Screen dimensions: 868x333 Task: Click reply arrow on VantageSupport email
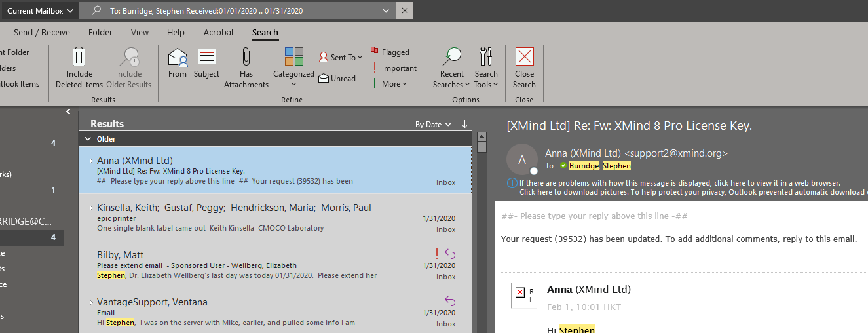point(450,301)
